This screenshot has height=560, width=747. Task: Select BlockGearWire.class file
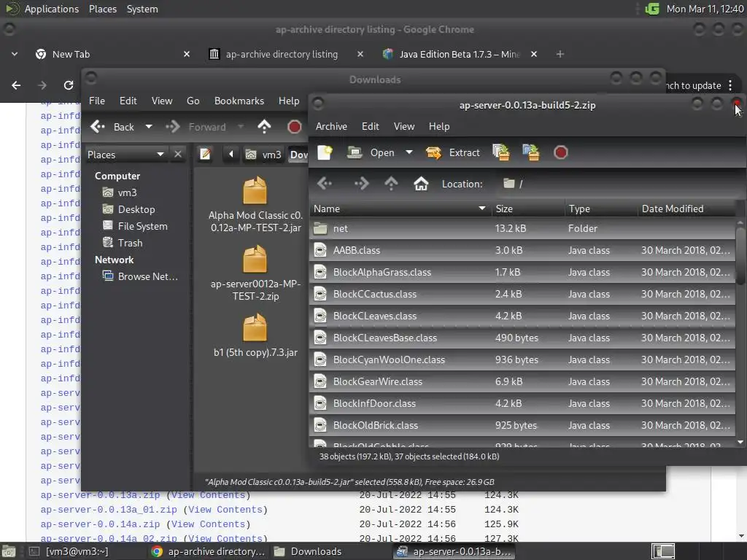click(x=522, y=382)
